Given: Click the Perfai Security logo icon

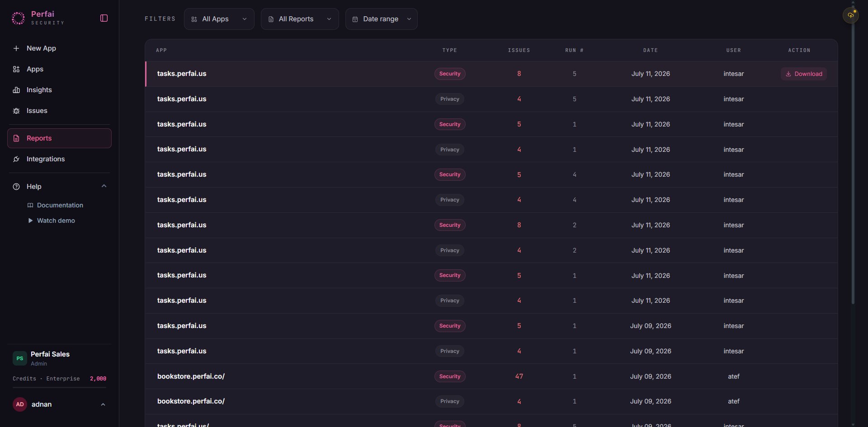Looking at the screenshot, I should [x=18, y=18].
